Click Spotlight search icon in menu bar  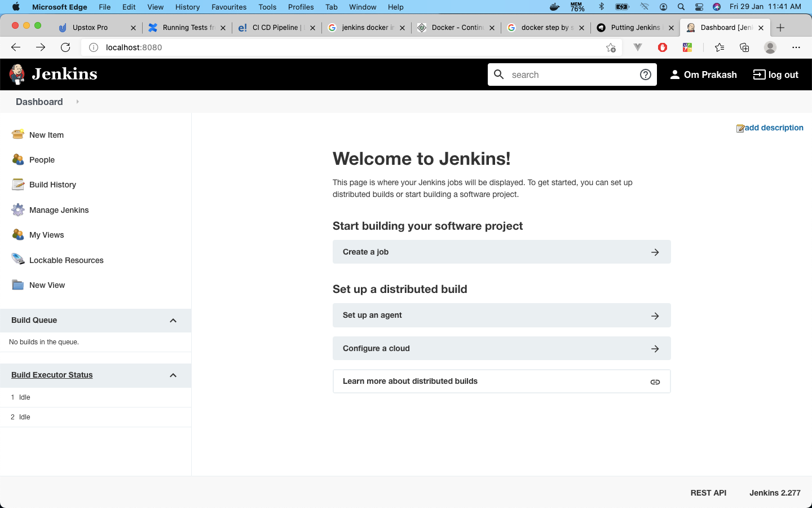pyautogui.click(x=681, y=7)
